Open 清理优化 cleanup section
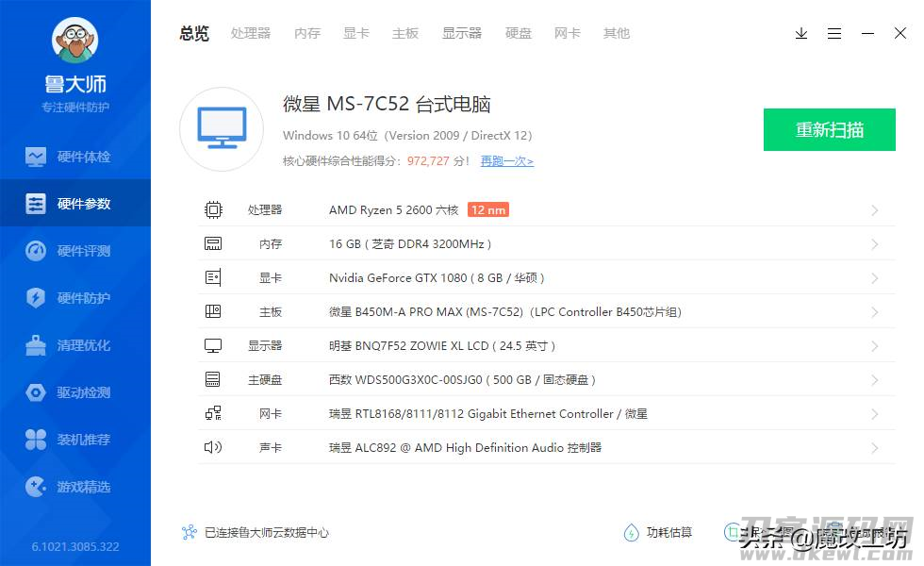This screenshot has width=924, height=566. point(75,345)
